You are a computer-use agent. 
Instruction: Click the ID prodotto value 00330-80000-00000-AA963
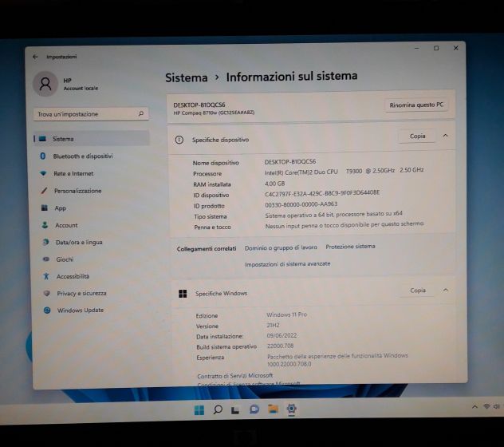301,204
